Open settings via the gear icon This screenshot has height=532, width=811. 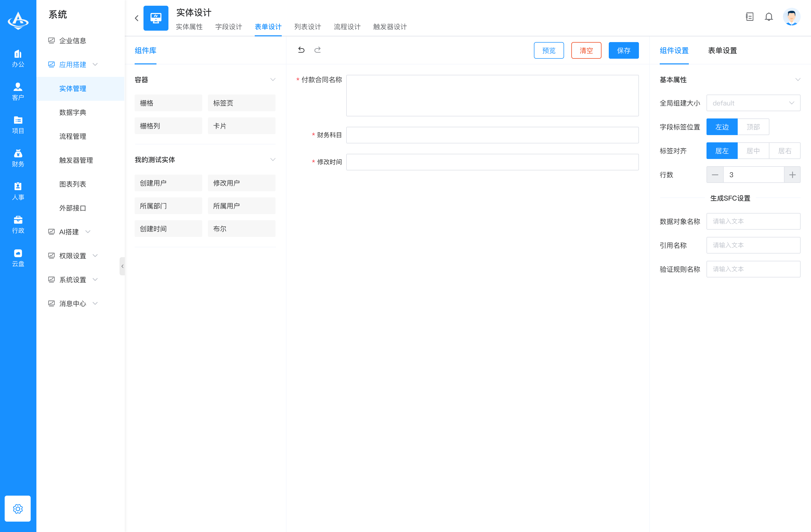click(x=18, y=509)
